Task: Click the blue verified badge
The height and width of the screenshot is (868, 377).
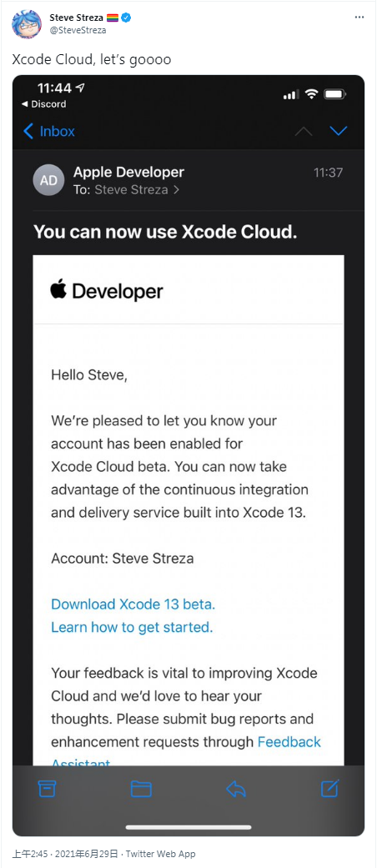Action: click(x=126, y=18)
